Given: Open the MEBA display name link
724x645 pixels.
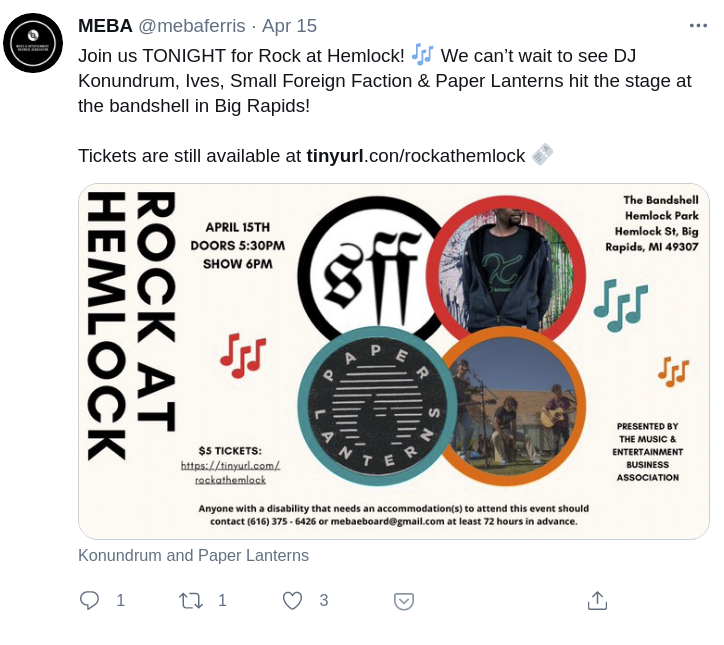Looking at the screenshot, I should pyautogui.click(x=105, y=26).
